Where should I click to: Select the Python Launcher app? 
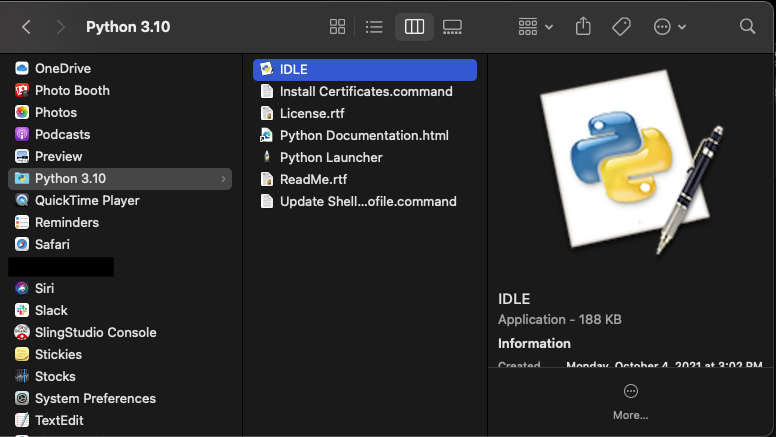pyautogui.click(x=365, y=157)
